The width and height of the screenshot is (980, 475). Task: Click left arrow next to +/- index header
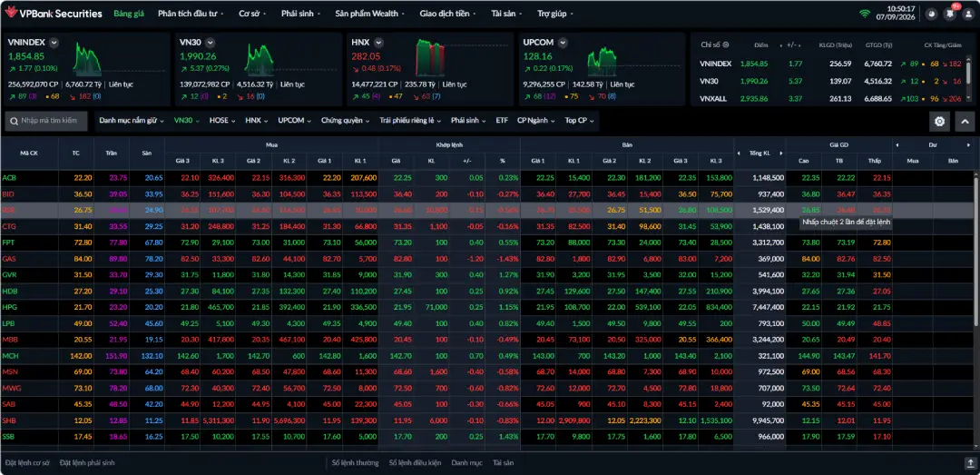pos(781,45)
